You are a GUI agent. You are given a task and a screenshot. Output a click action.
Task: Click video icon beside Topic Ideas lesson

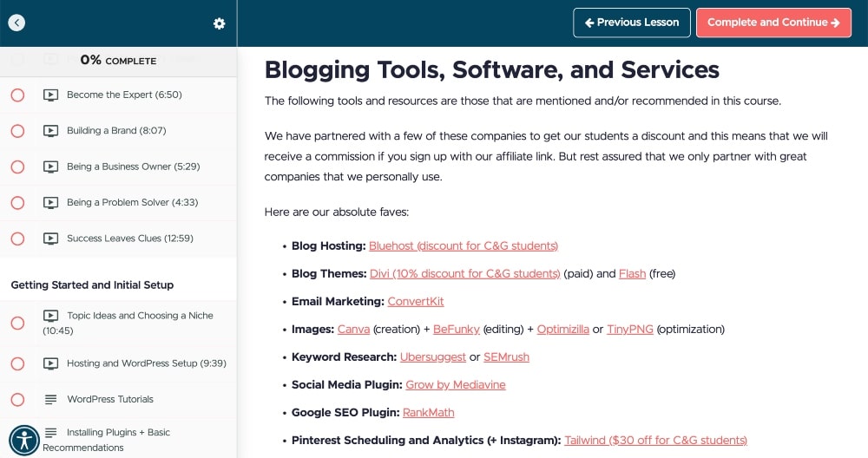click(50, 316)
